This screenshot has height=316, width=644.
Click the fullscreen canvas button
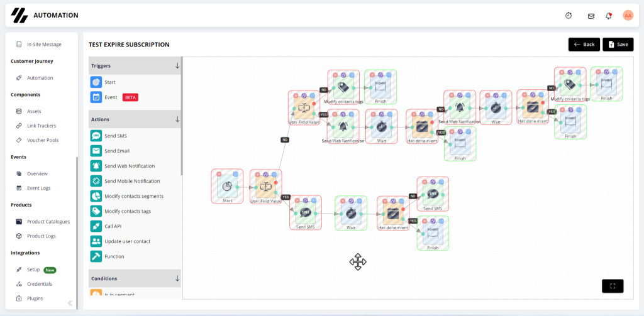pos(613,286)
